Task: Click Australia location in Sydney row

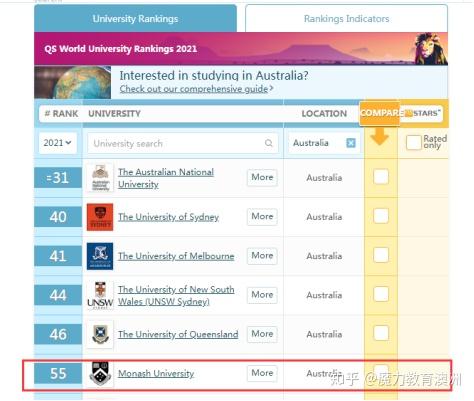Action: pyautogui.click(x=324, y=217)
